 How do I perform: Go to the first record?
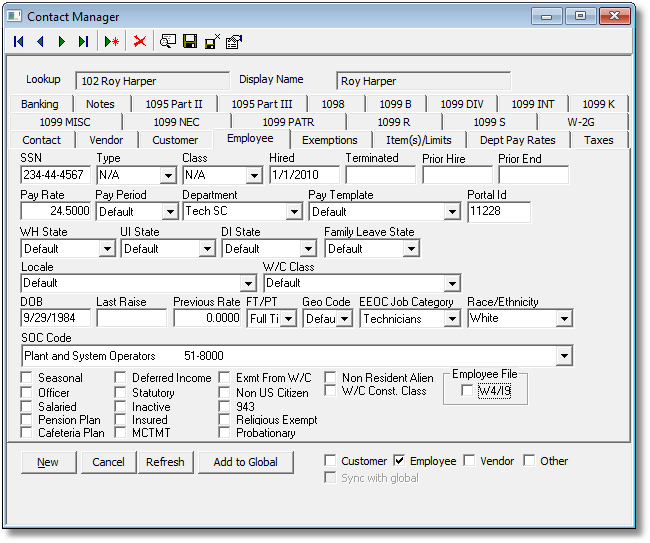(19, 41)
